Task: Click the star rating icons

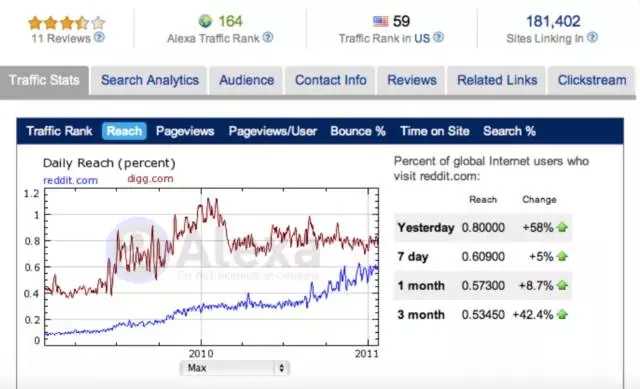Action: click(67, 23)
